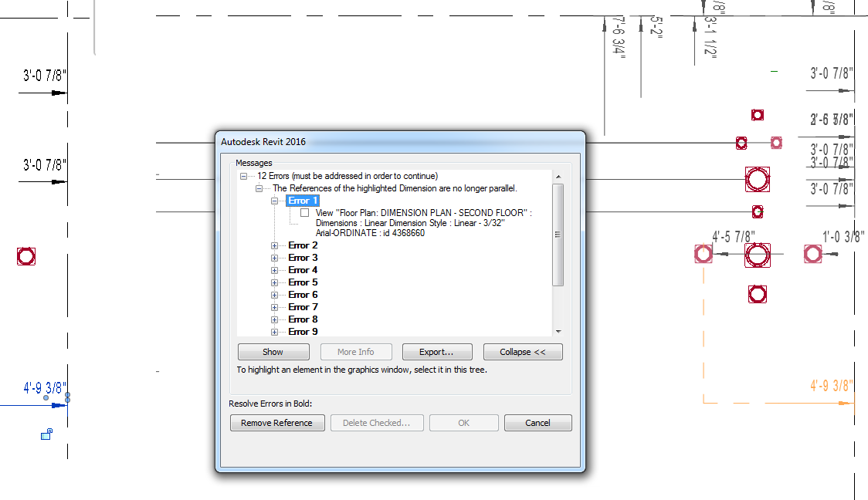868x500 pixels.
Task: Check the Error 1 dimension checkbox
Action: pos(304,212)
